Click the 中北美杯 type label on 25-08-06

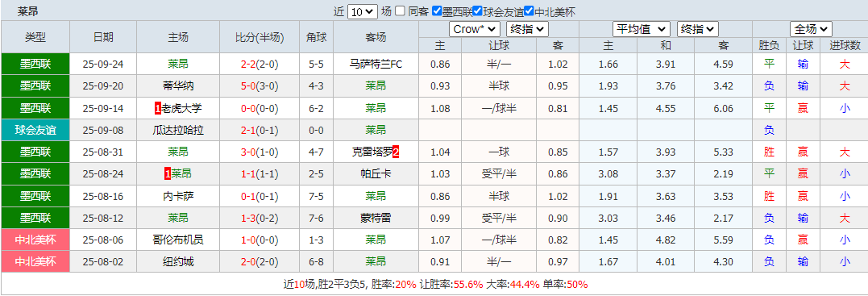click(35, 240)
